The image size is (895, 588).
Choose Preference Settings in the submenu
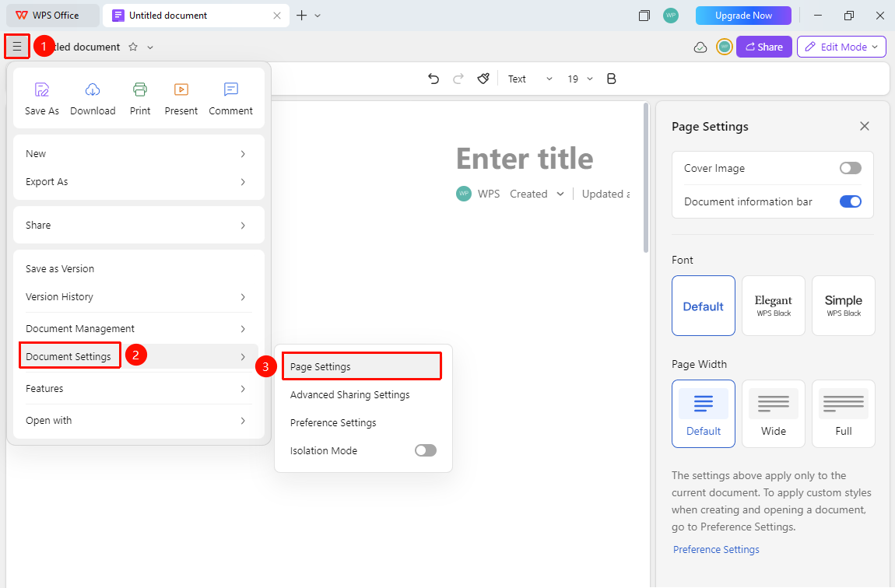coord(362,422)
